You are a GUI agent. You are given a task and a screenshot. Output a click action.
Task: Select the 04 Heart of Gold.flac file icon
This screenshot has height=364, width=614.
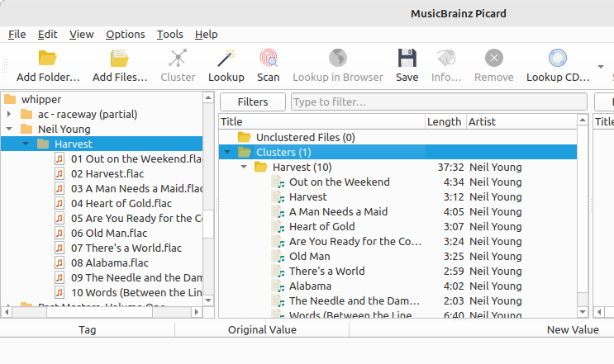point(59,203)
